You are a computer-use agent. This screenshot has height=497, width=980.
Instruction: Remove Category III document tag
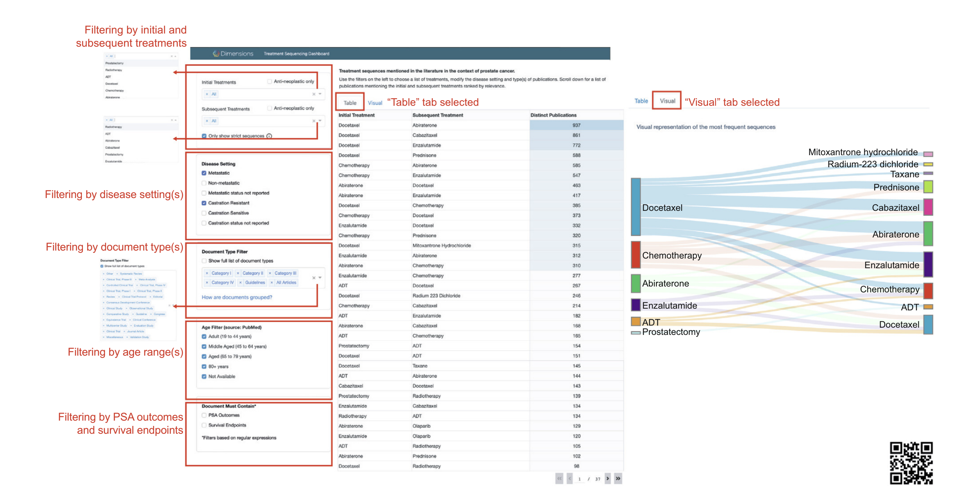[x=270, y=273]
